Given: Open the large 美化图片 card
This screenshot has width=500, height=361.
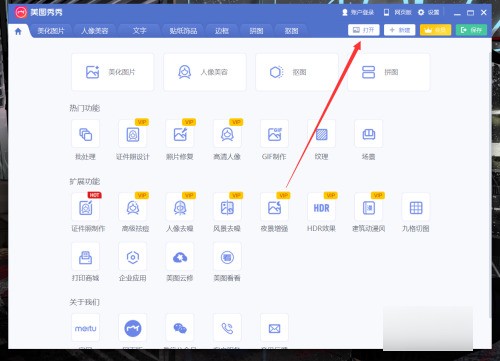Looking at the screenshot, I should pyautogui.click(x=112, y=72).
